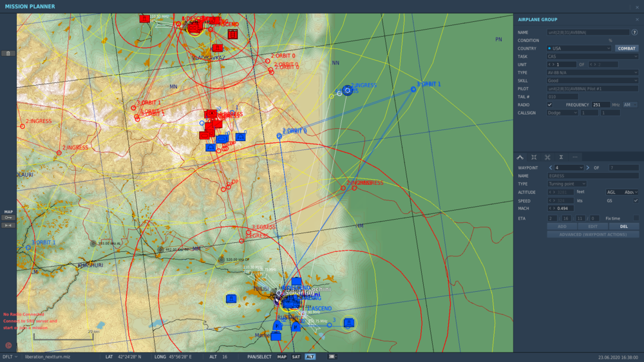The height and width of the screenshot is (362, 644).
Task: Select the red unit icon at top left
Action: click(144, 19)
